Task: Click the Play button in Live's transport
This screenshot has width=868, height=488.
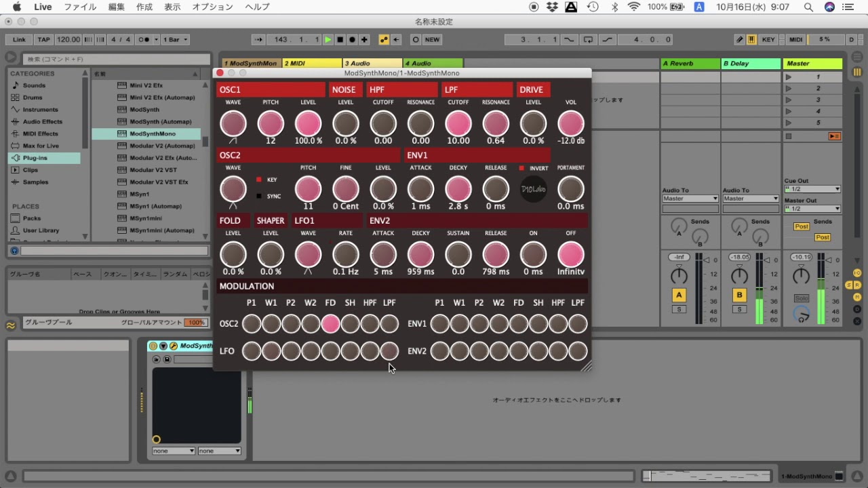Action: point(328,39)
